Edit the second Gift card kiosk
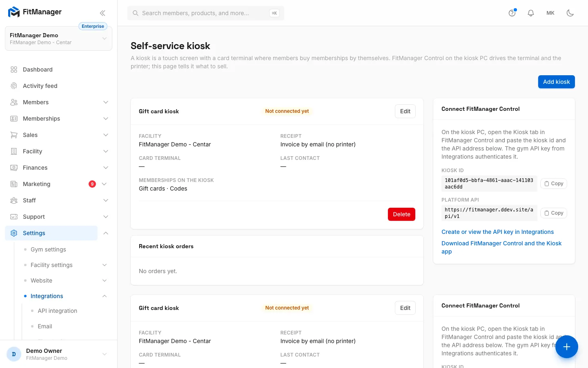The width and height of the screenshot is (588, 368). (405, 308)
